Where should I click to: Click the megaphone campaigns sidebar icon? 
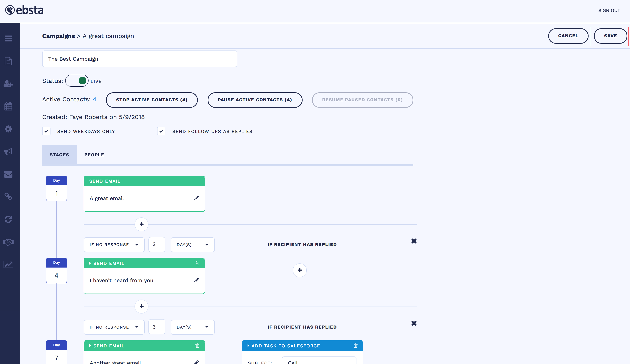pyautogui.click(x=8, y=151)
